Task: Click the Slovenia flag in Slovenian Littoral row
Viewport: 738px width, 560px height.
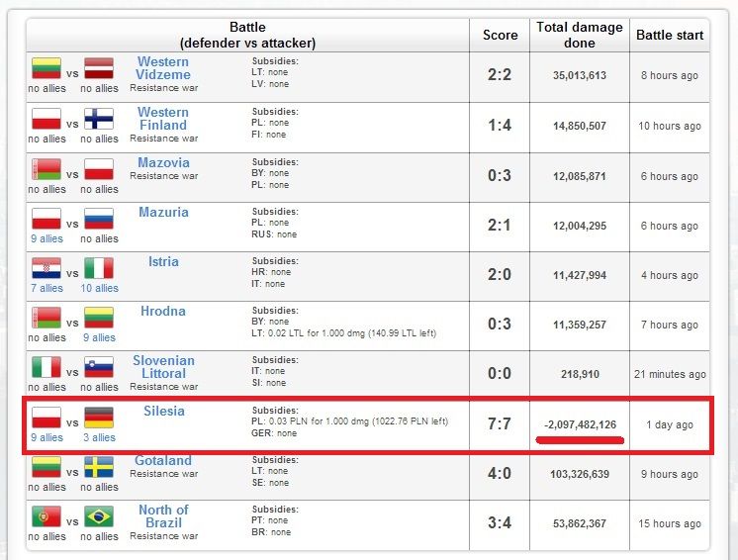Action: pyautogui.click(x=99, y=367)
